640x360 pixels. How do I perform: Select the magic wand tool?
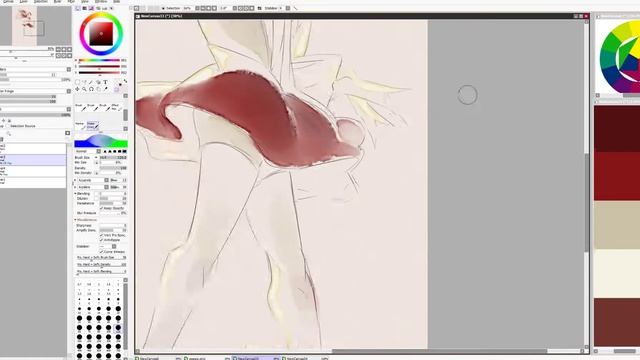point(91,82)
